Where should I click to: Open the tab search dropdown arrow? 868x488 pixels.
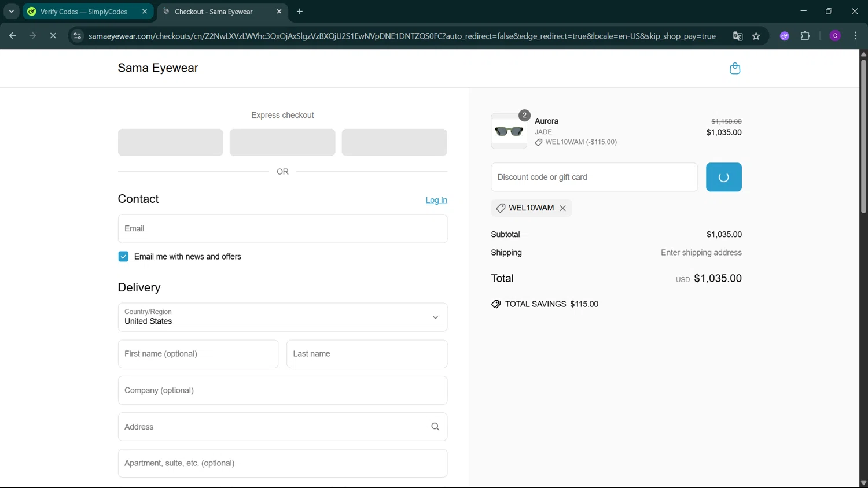[x=11, y=12]
